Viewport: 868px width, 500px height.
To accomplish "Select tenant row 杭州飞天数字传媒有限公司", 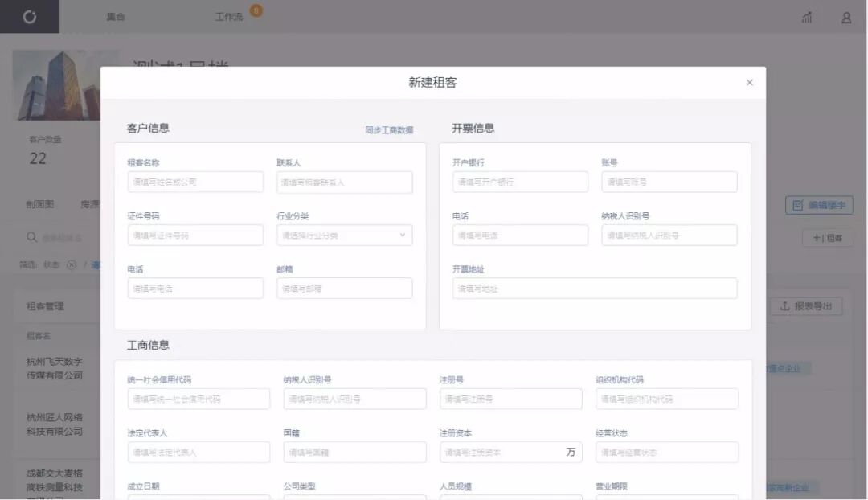I will 55,369.
